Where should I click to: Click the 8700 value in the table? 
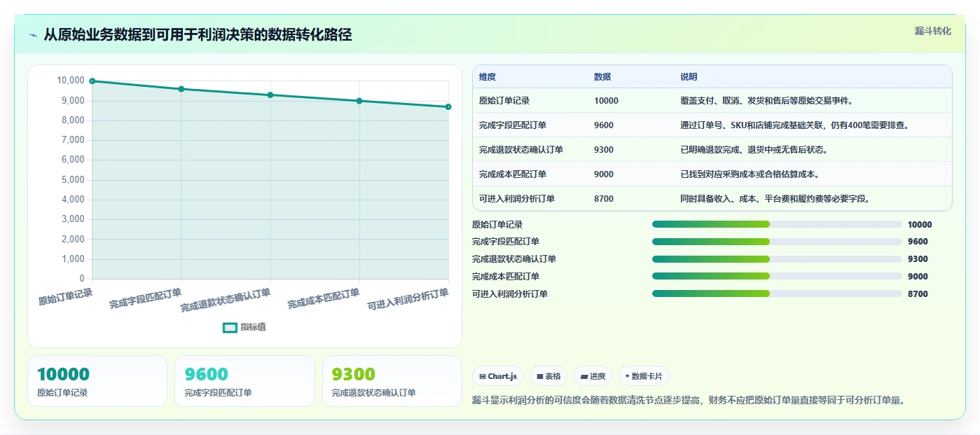click(604, 199)
